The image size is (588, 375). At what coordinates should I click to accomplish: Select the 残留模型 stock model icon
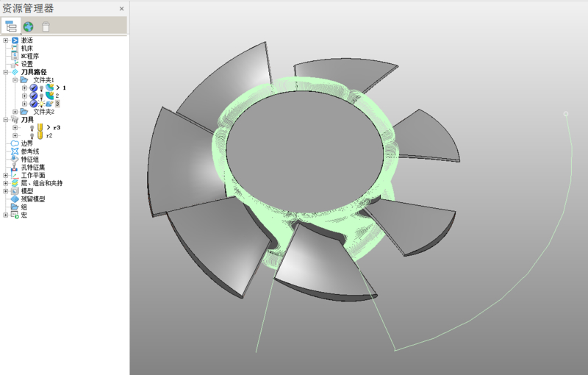15,199
